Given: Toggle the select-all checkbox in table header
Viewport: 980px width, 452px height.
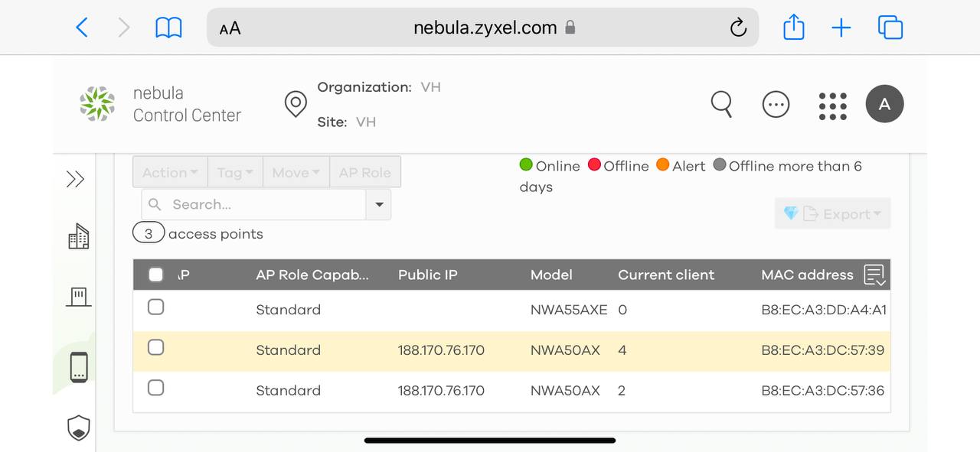Looking at the screenshot, I should [x=155, y=275].
